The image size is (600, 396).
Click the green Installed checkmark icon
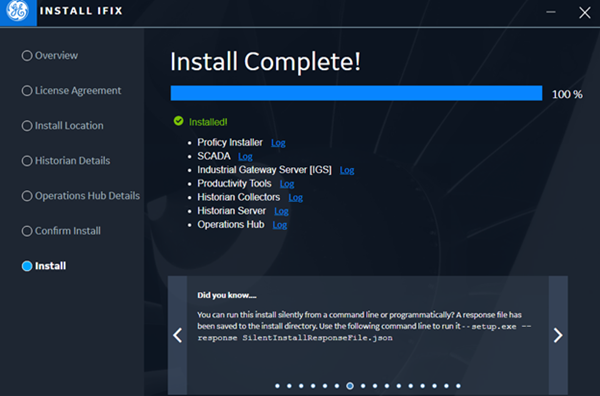[178, 121]
